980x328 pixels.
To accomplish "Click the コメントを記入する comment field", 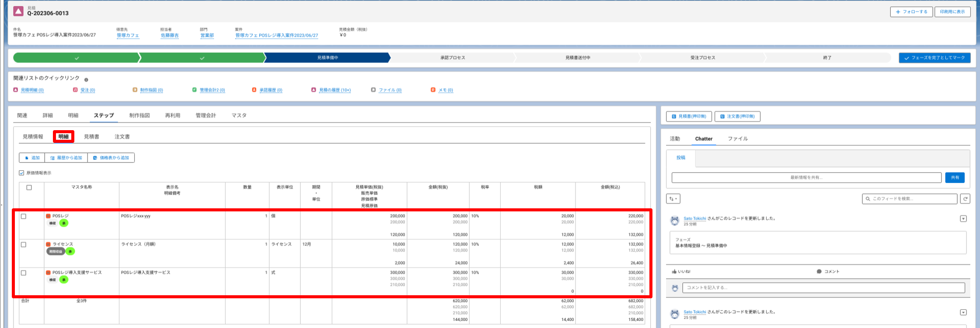I will click(x=823, y=288).
